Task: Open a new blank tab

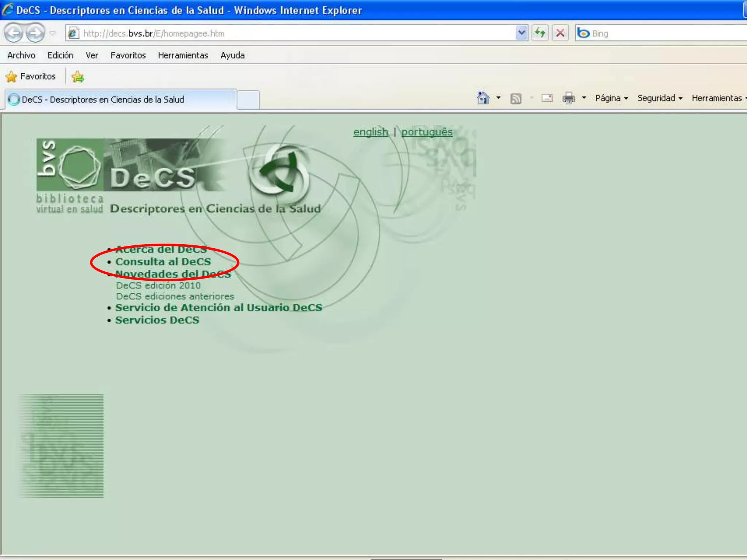Action: pos(248,100)
